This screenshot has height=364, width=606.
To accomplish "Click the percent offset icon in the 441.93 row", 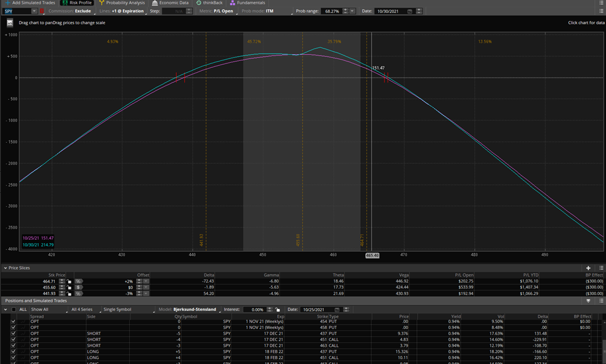I will (x=79, y=294).
